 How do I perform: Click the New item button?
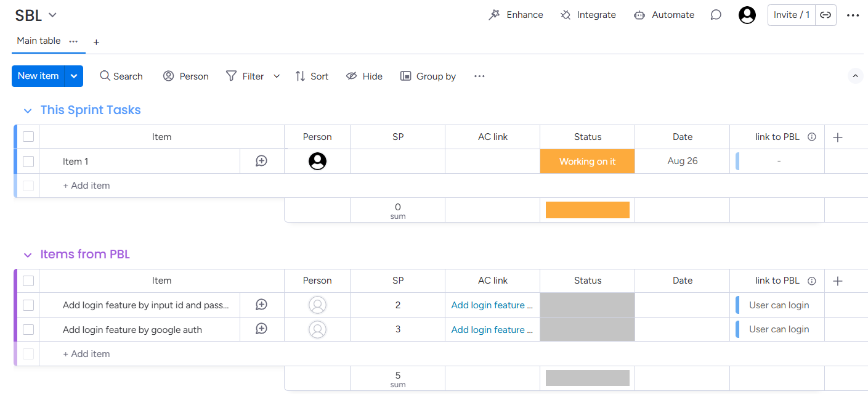pos(38,76)
